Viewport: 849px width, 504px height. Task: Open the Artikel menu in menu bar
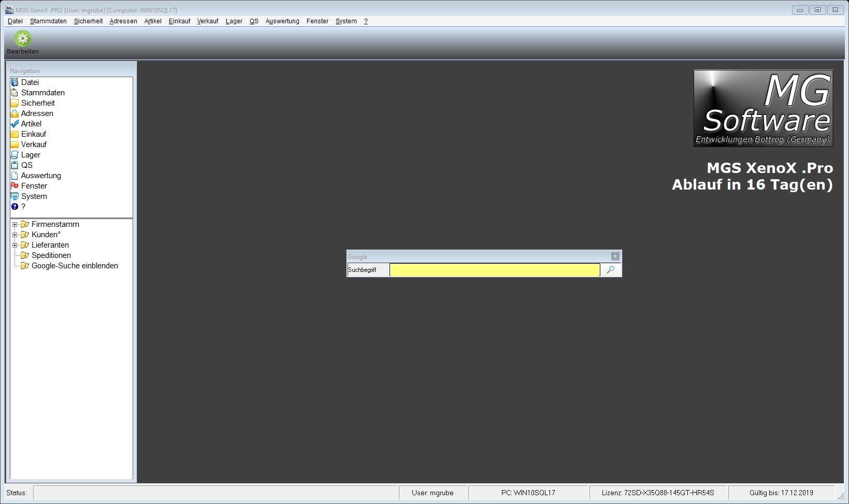(153, 21)
